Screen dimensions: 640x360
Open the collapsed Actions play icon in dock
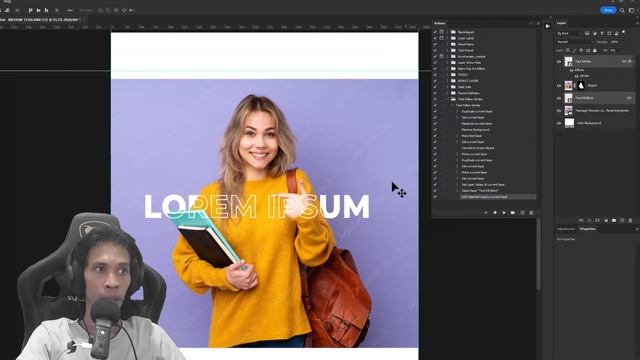click(548, 26)
